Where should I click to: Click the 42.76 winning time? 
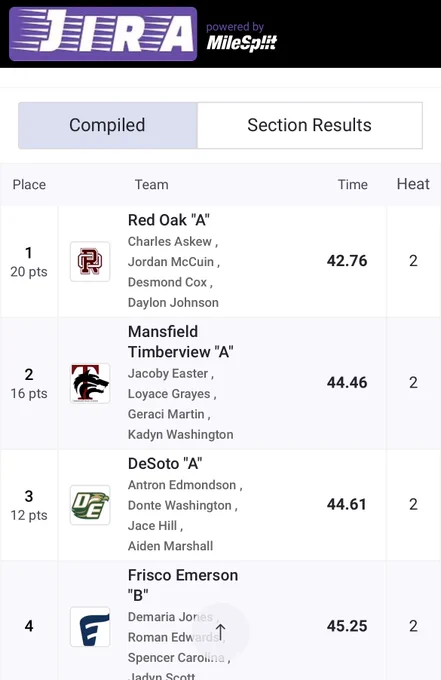[347, 261]
